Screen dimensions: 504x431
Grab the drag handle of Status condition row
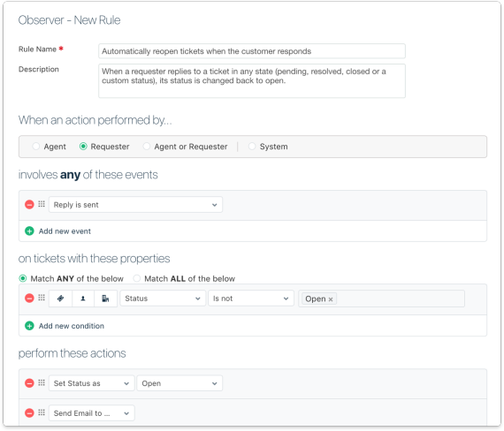[42, 298]
